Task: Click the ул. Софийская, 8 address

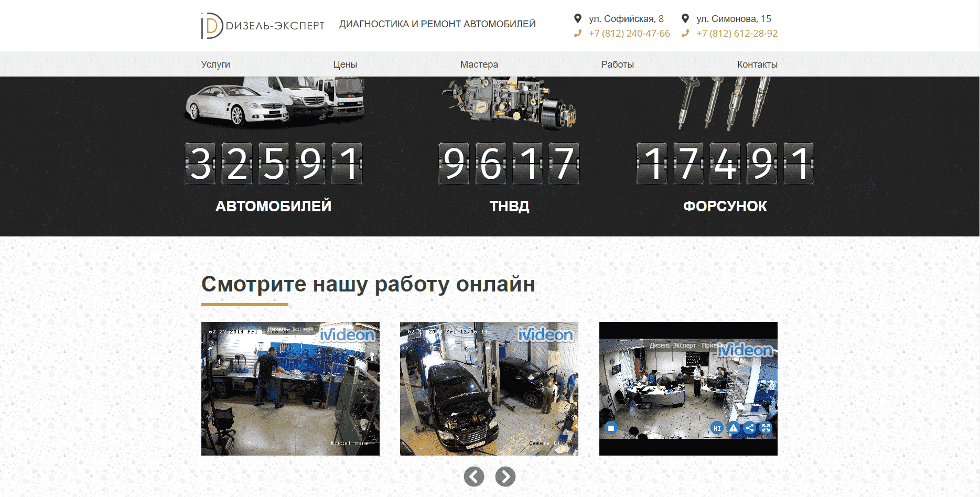Action: [626, 19]
